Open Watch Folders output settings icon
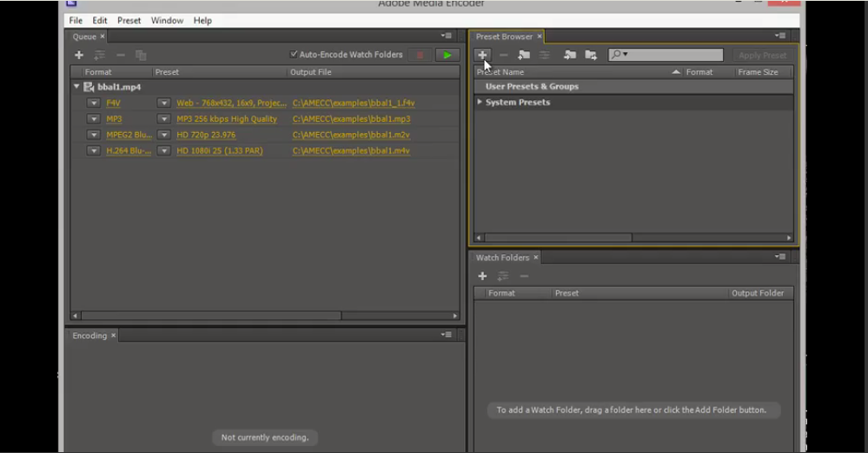 click(x=503, y=276)
